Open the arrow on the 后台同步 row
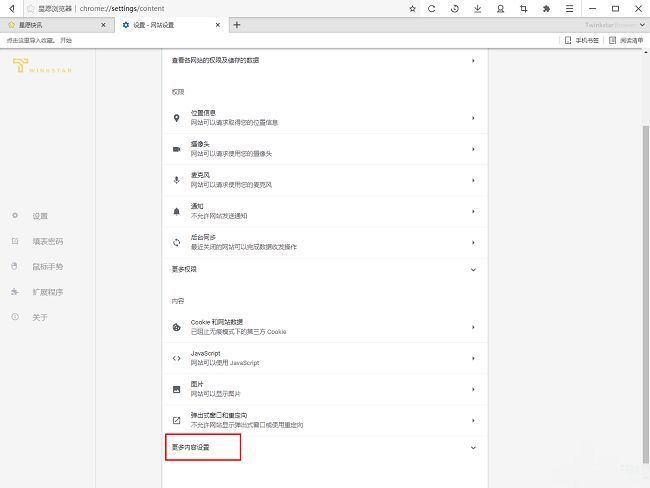650x488 pixels. [x=473, y=243]
